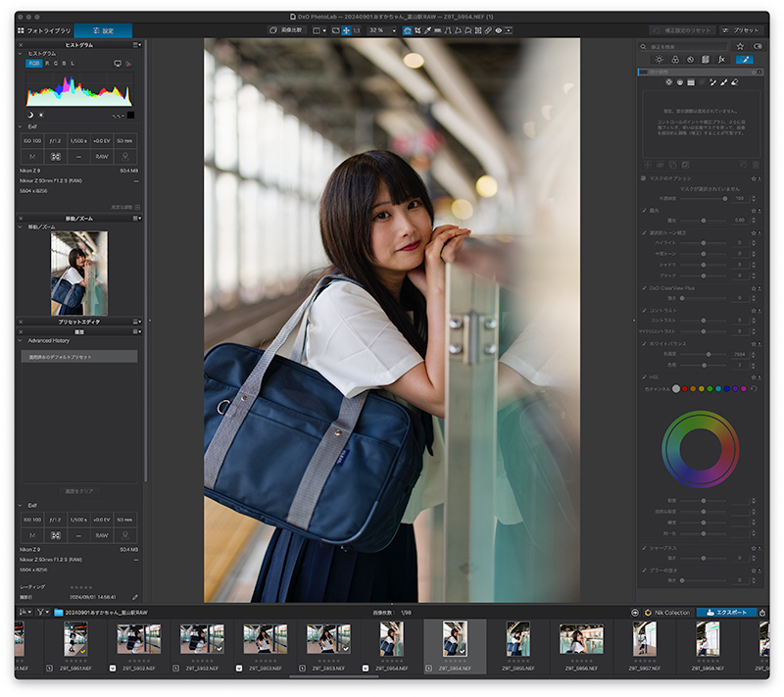Show shadow clipping moon icon

(x=30, y=116)
